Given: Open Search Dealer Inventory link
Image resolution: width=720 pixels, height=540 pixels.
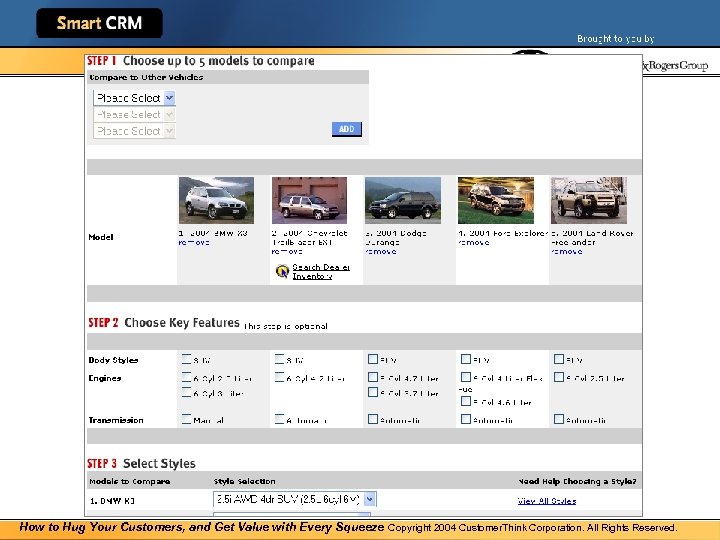Looking at the screenshot, I should [321, 271].
